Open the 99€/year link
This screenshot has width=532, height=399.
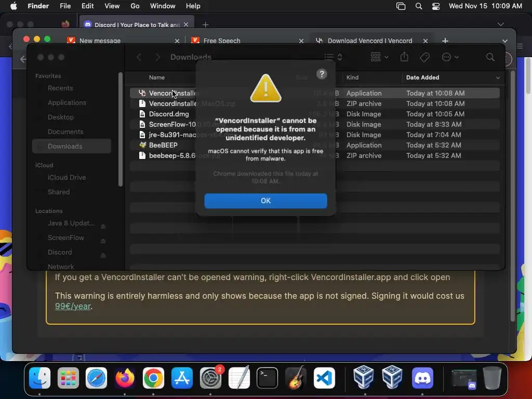point(73,306)
